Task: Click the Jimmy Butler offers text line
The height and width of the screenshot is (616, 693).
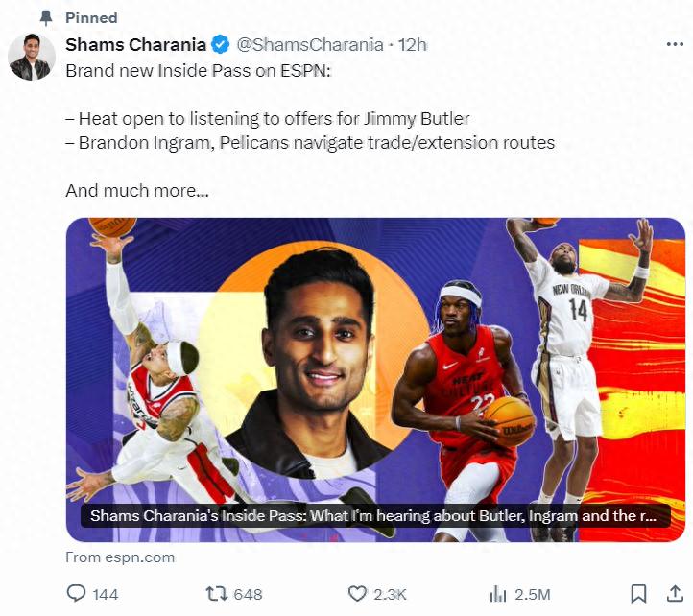Action: [268, 119]
